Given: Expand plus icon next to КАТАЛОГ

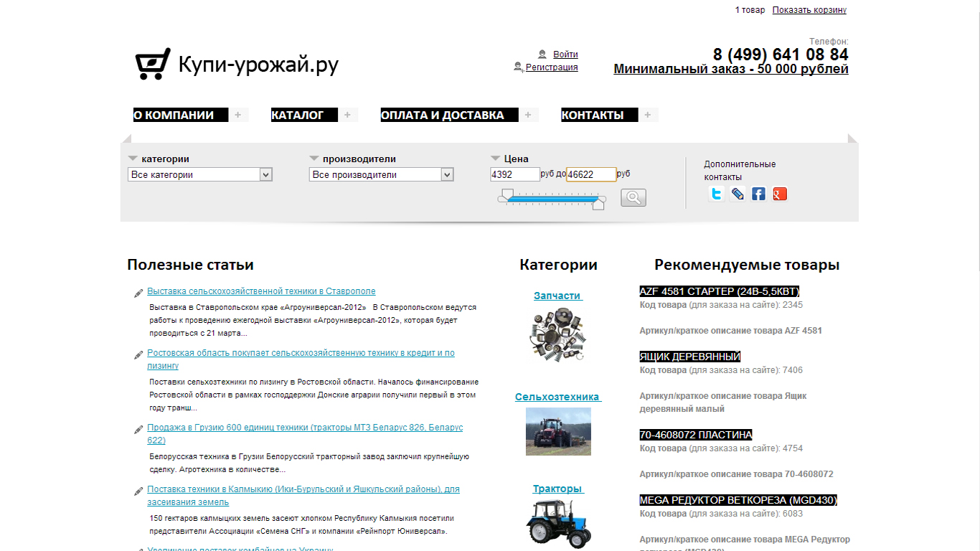Looking at the screenshot, I should (x=347, y=115).
